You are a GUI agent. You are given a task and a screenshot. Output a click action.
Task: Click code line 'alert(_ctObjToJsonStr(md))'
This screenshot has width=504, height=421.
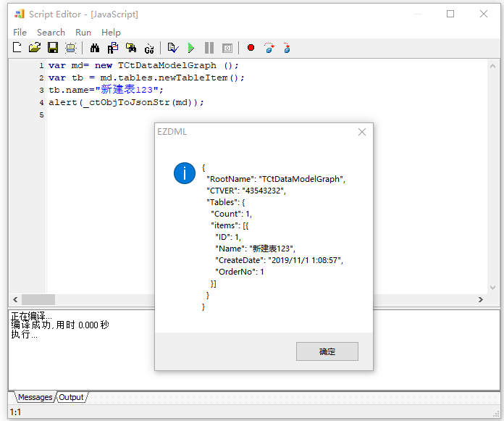tap(126, 103)
